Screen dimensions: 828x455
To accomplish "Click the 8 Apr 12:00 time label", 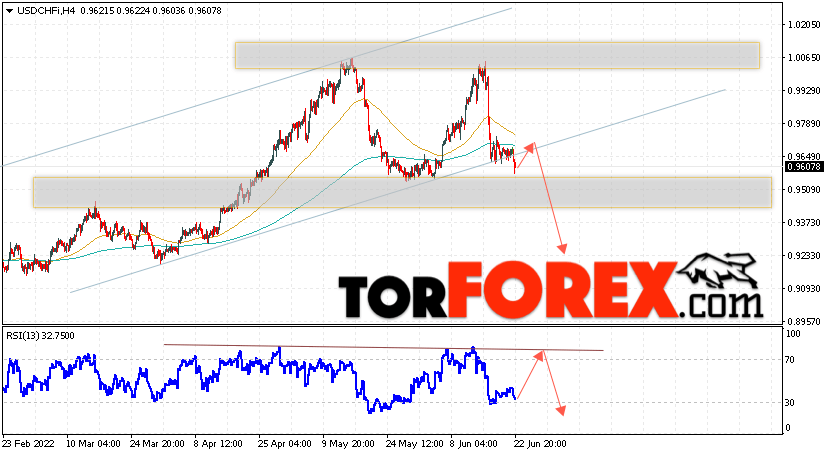I will tap(218, 444).
